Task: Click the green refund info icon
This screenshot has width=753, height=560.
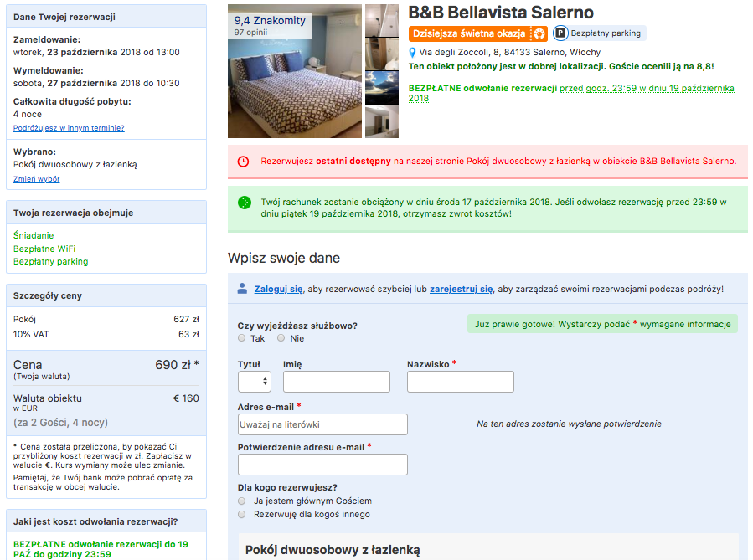Action: (x=243, y=203)
